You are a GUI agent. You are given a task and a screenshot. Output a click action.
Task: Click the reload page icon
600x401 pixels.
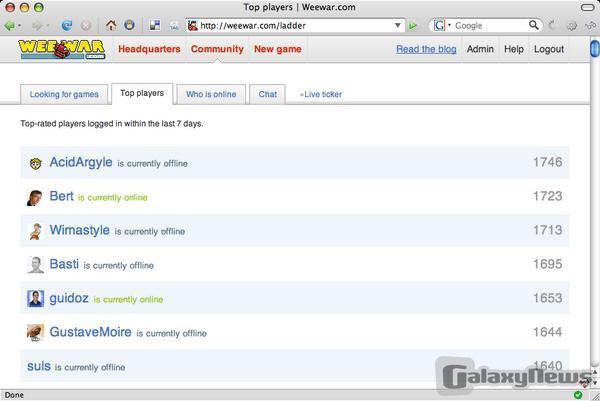coord(67,25)
